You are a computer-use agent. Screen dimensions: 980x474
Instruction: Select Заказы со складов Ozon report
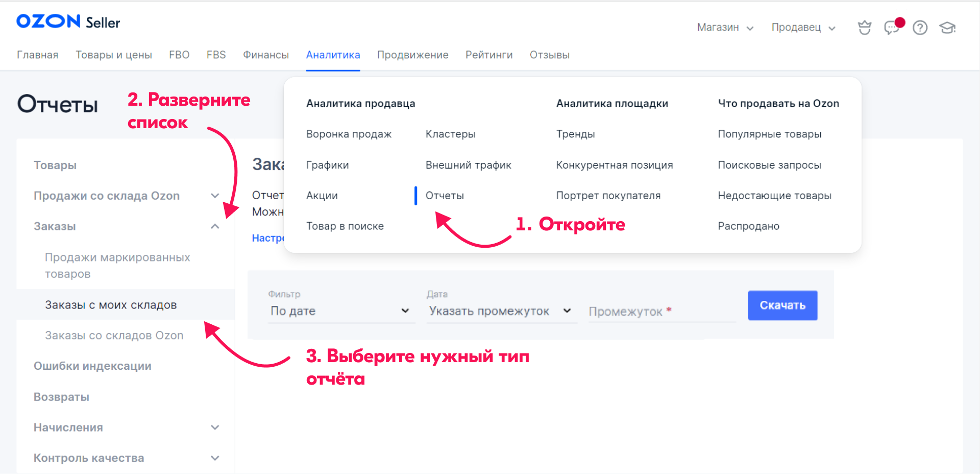pos(114,336)
